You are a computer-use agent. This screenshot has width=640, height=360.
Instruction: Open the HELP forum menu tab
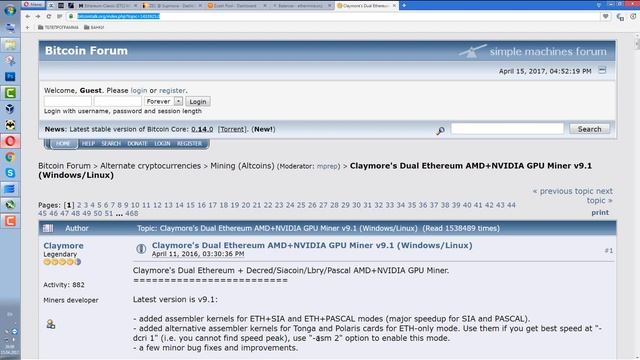(88, 144)
